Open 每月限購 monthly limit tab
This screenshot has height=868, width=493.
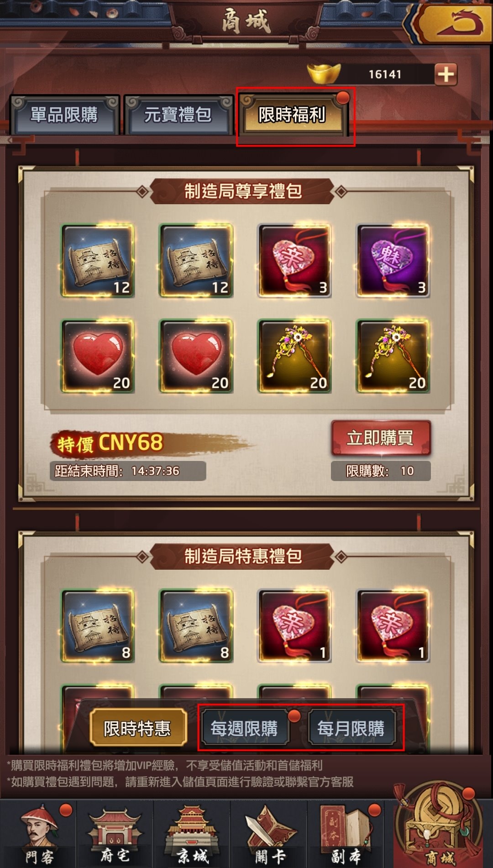(x=351, y=728)
